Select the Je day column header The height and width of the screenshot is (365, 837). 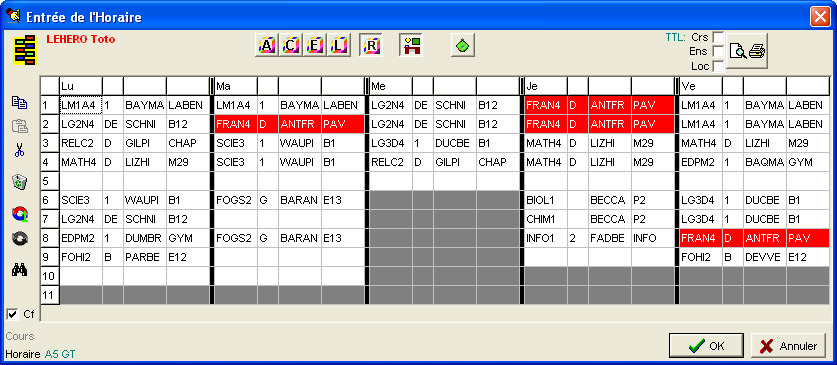click(546, 86)
